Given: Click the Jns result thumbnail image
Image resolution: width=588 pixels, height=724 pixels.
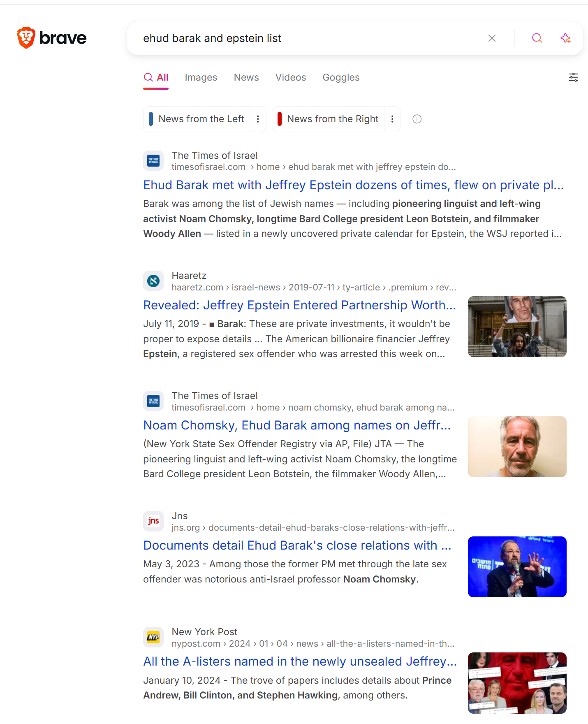Looking at the screenshot, I should tap(517, 567).
